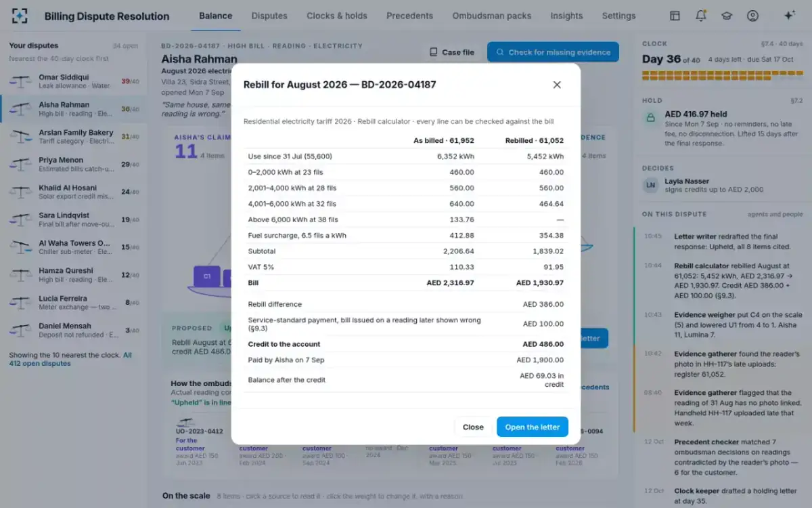Select the Lucia Ferreira dispute row

coord(73,303)
